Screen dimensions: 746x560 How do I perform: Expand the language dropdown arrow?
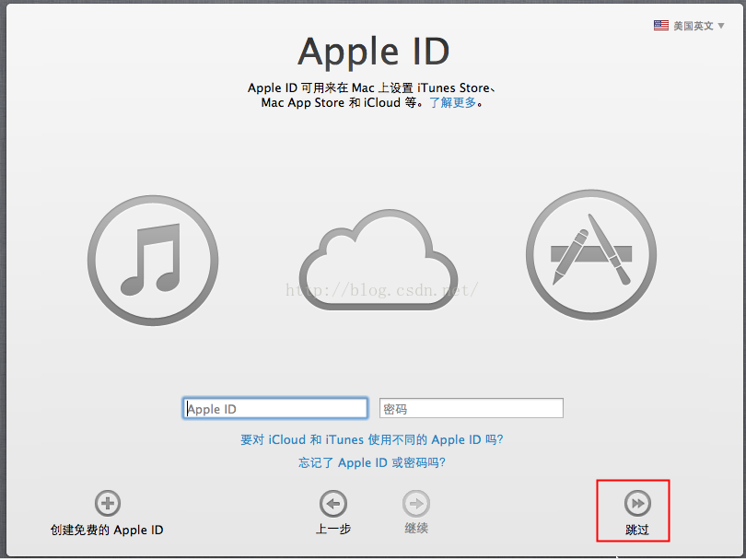click(721, 26)
